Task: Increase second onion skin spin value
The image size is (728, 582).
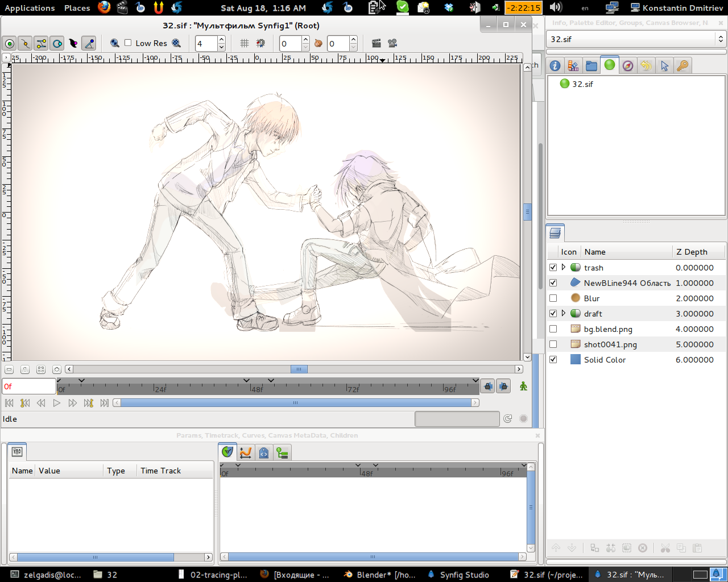Action: (x=353, y=40)
